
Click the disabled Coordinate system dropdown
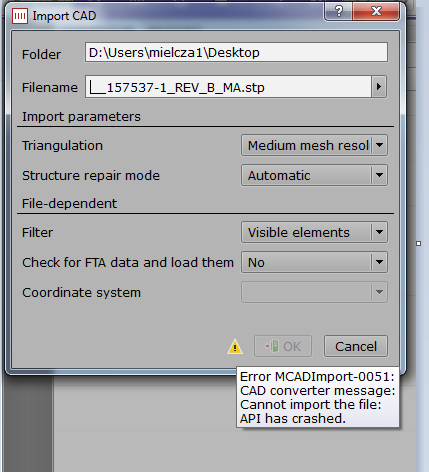(314, 292)
